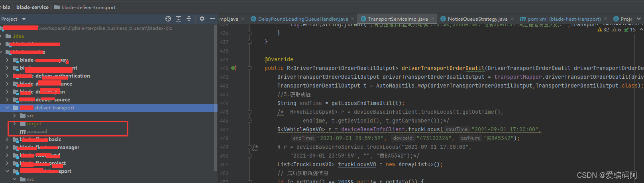Click the Expand All icon in Project panel
Screen dimensions: 644x183
pyautogui.click(x=179, y=19)
